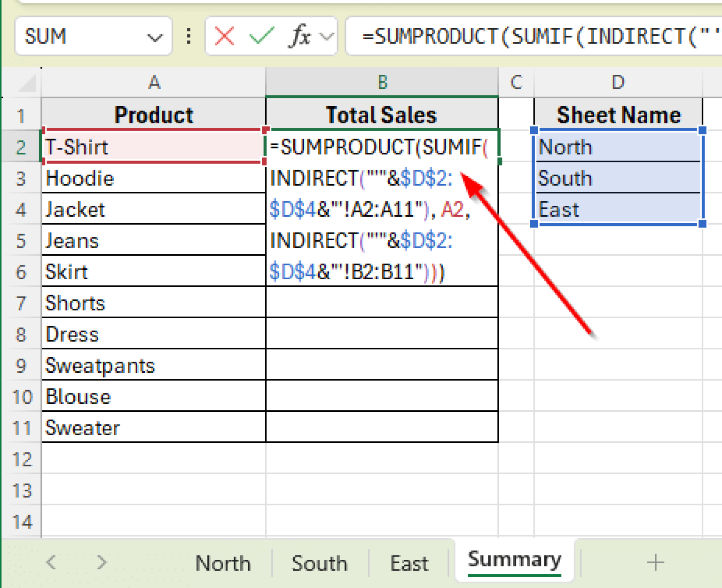722x588 pixels.
Task: Expand the formula bar chevron next to fx
Action: point(326,36)
